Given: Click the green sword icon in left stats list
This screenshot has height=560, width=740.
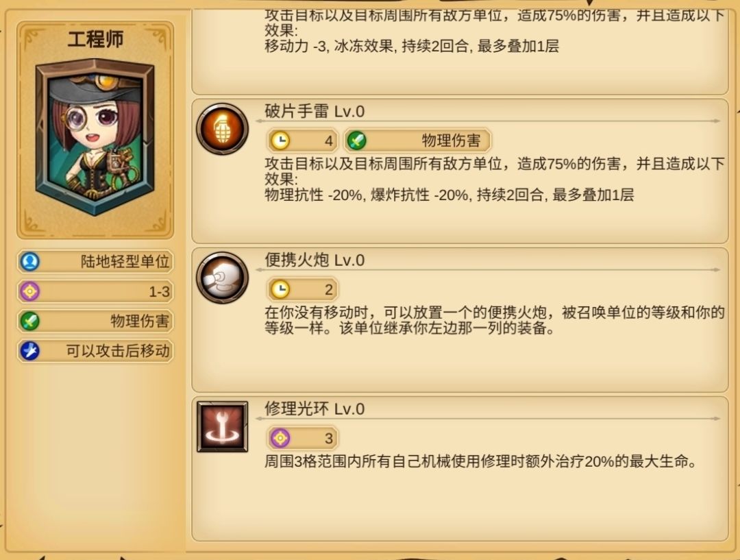Looking at the screenshot, I should (30, 321).
